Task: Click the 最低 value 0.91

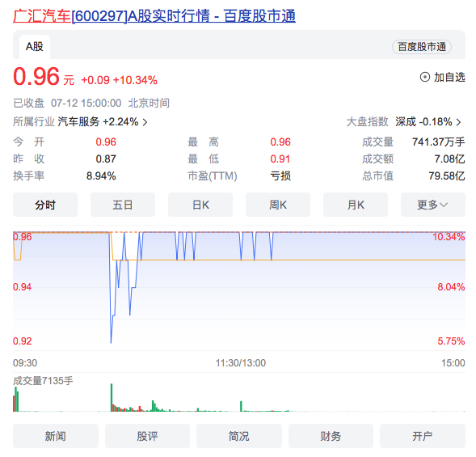Action: tap(280, 159)
